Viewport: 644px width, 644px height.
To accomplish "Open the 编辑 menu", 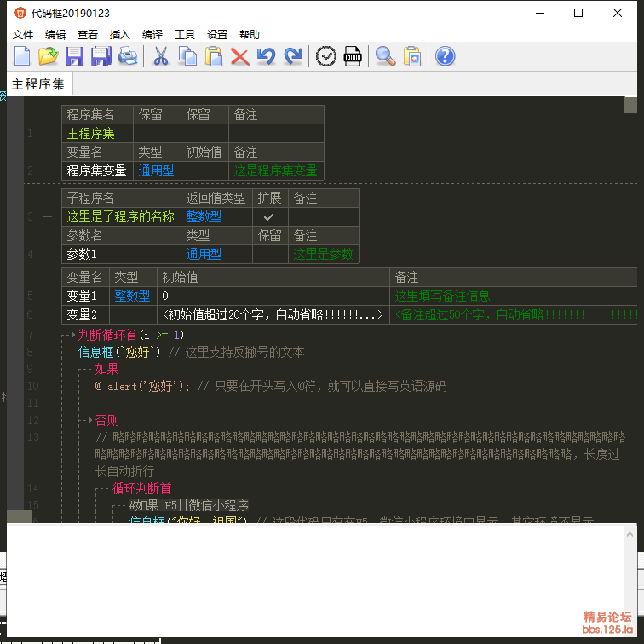I will (x=55, y=34).
